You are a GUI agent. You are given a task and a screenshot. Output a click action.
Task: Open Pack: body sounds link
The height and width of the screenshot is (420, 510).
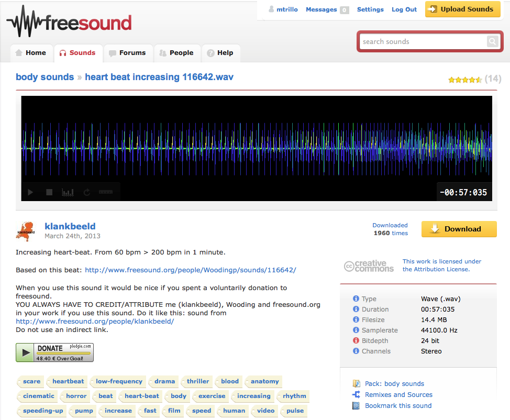[x=394, y=383]
